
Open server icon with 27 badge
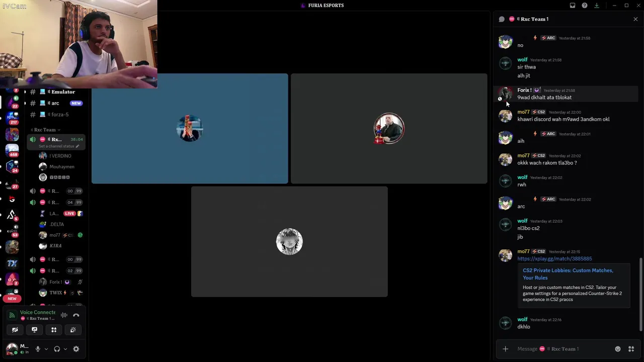[12, 183]
